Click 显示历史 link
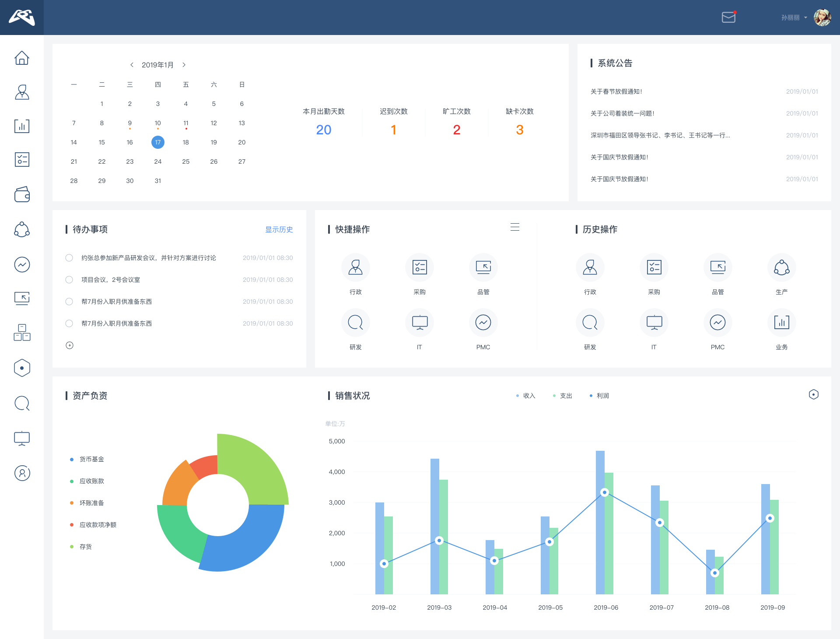Screen dimensions: 840x639 pos(279,229)
